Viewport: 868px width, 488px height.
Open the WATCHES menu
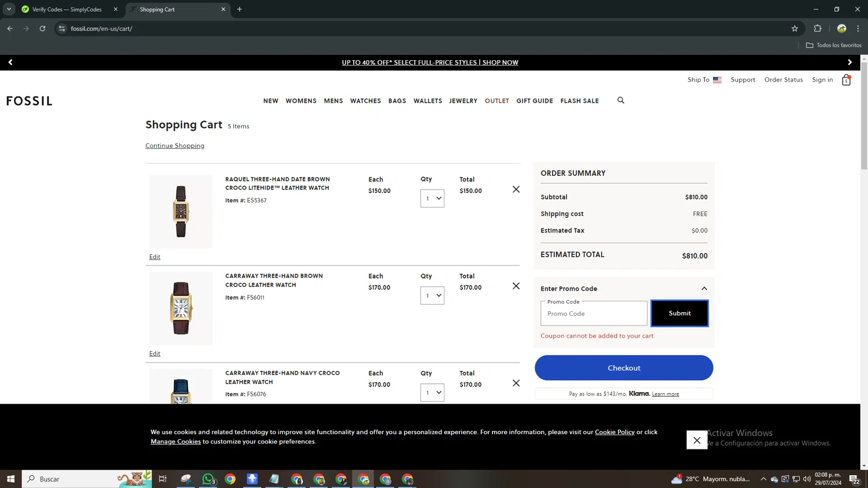pos(366,101)
